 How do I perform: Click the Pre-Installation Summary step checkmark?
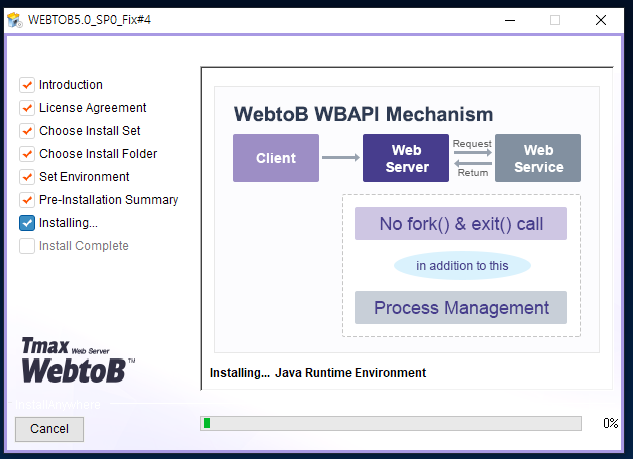(x=27, y=200)
